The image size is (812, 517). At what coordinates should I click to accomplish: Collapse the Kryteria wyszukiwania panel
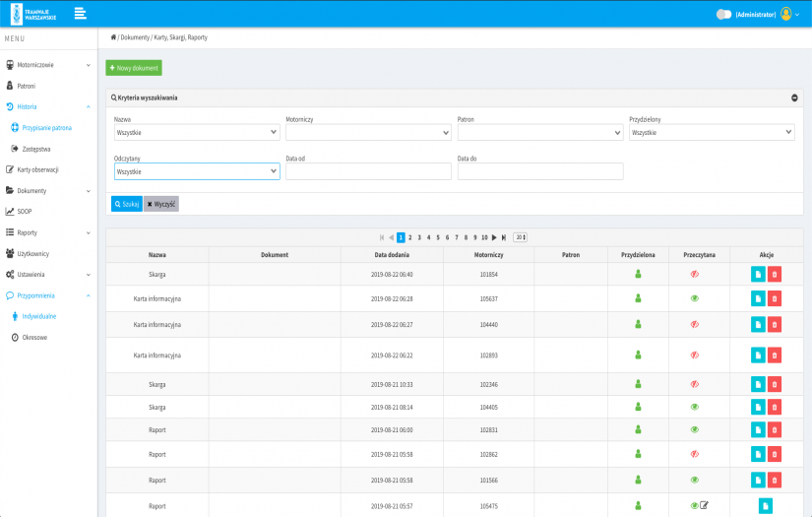pyautogui.click(x=793, y=97)
